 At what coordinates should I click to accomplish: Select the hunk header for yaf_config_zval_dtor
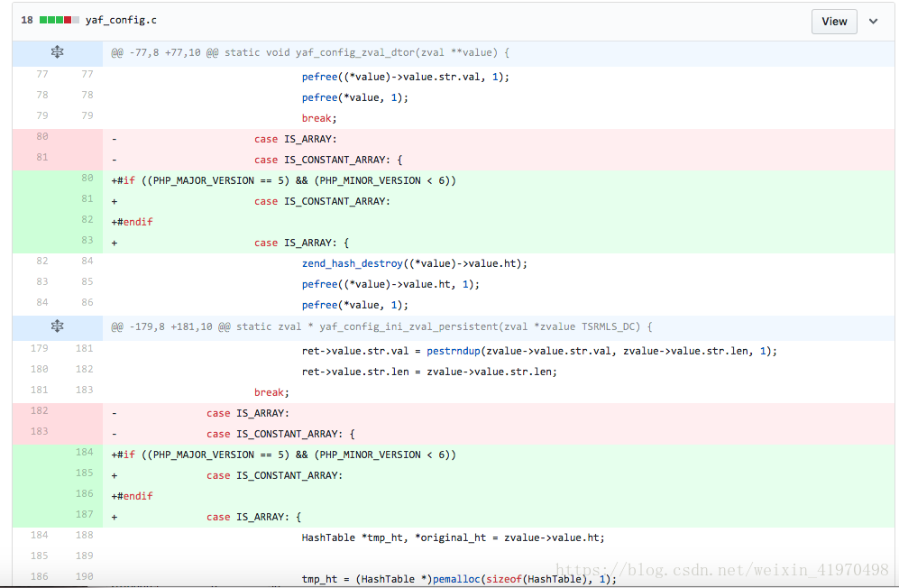pyautogui.click(x=310, y=53)
